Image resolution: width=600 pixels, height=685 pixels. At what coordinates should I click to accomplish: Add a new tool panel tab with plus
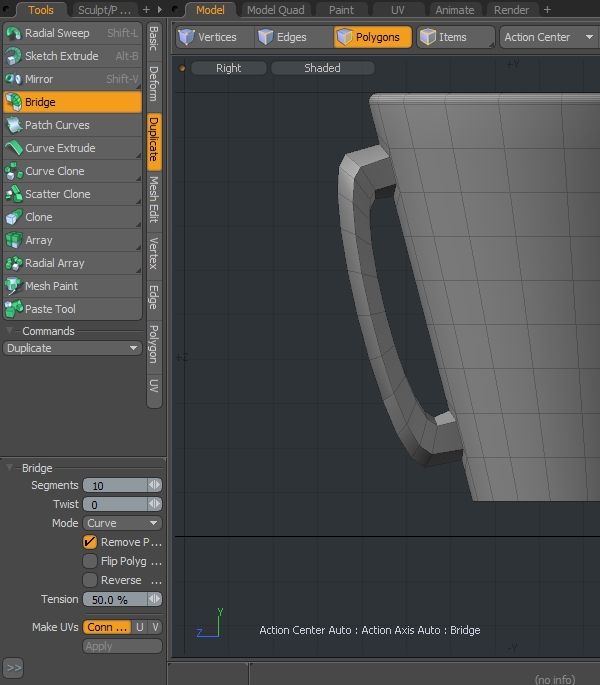[146, 10]
